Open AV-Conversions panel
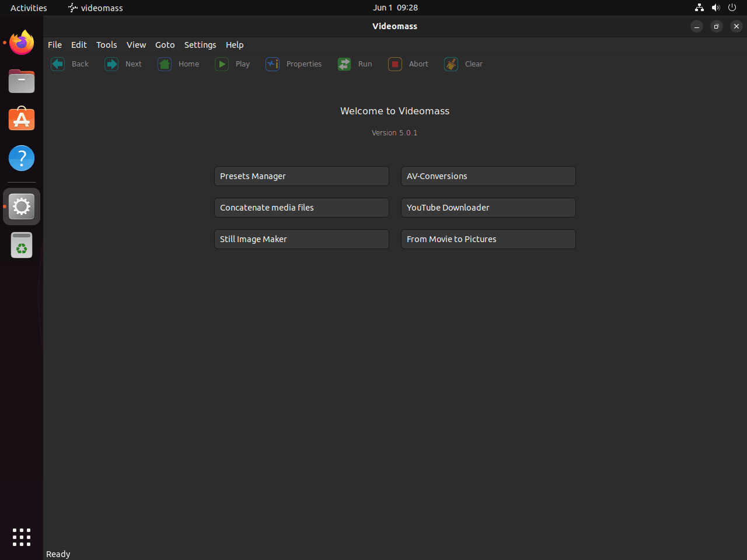Screen dimensions: 747x560 (488, 176)
